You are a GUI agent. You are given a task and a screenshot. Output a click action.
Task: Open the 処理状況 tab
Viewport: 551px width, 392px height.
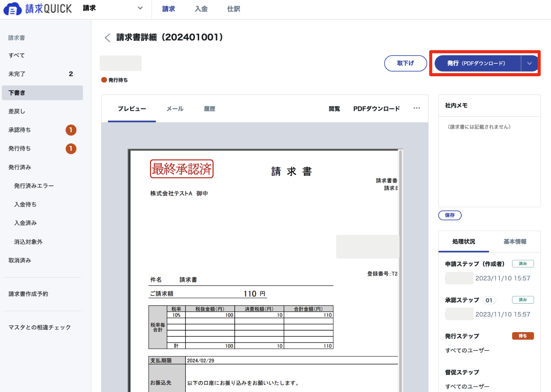(x=464, y=241)
